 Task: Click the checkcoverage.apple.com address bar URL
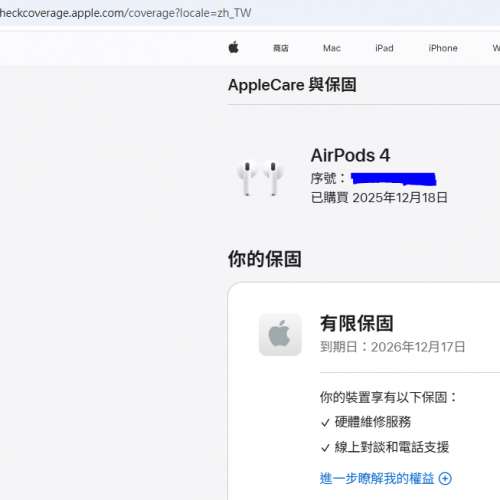click(126, 13)
